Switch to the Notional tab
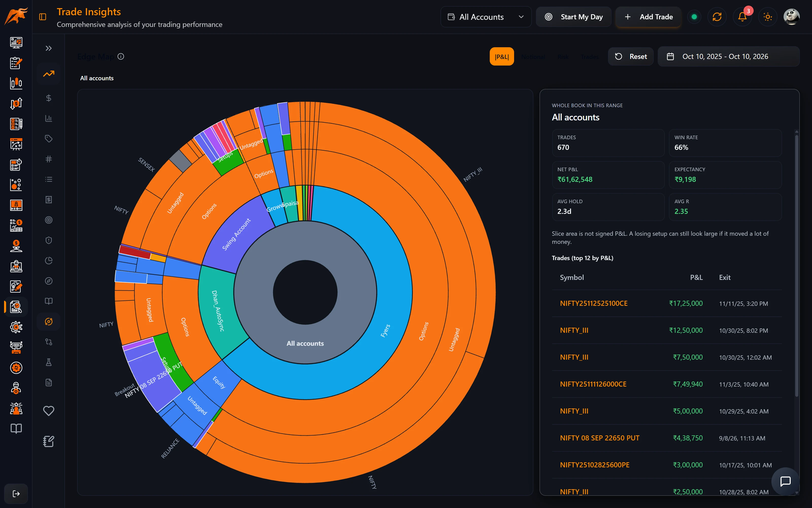The height and width of the screenshot is (508, 812). coord(533,57)
